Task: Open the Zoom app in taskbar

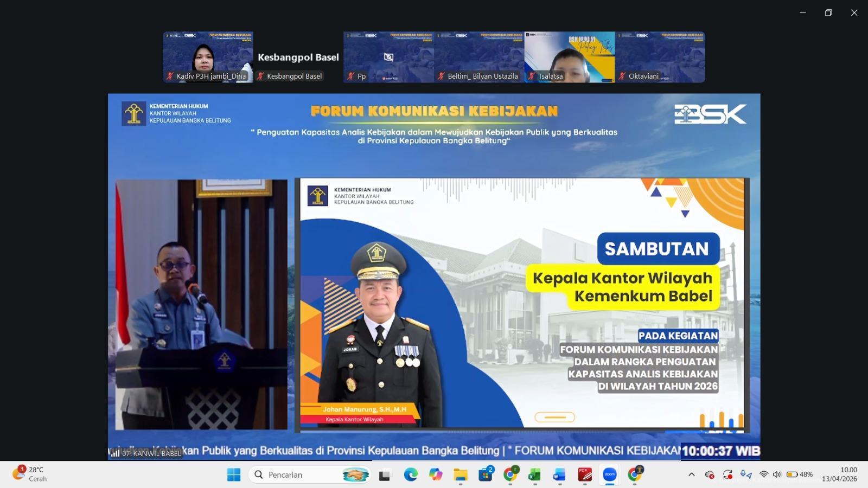Action: point(609,474)
